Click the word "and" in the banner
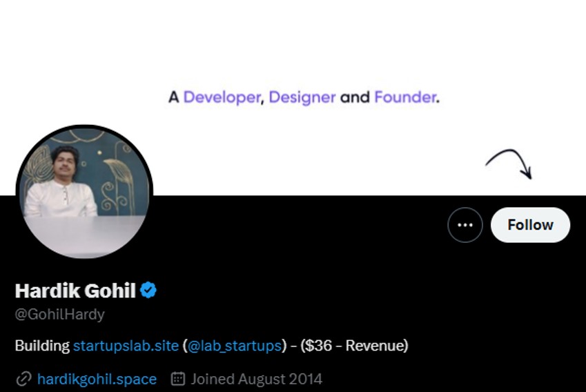 pos(355,97)
